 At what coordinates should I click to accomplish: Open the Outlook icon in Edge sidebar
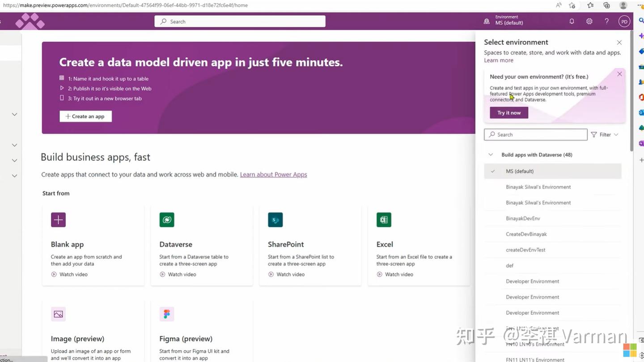click(641, 112)
